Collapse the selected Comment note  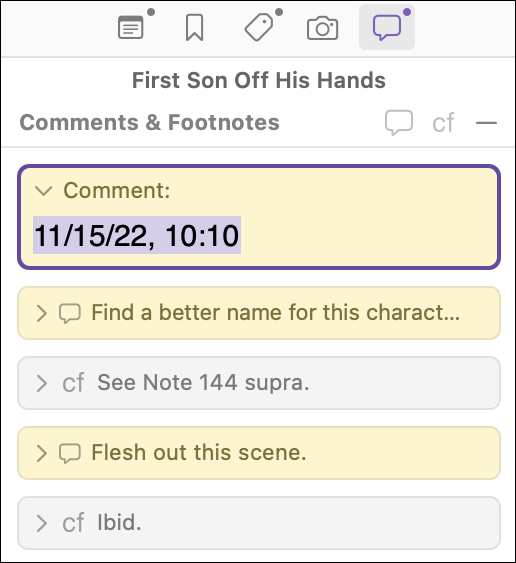pos(44,191)
